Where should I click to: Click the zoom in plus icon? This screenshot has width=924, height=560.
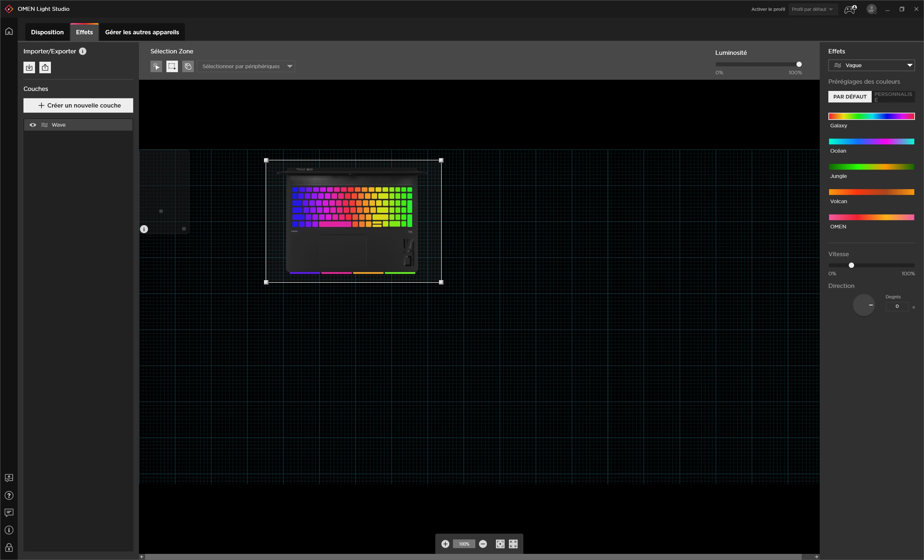(445, 544)
